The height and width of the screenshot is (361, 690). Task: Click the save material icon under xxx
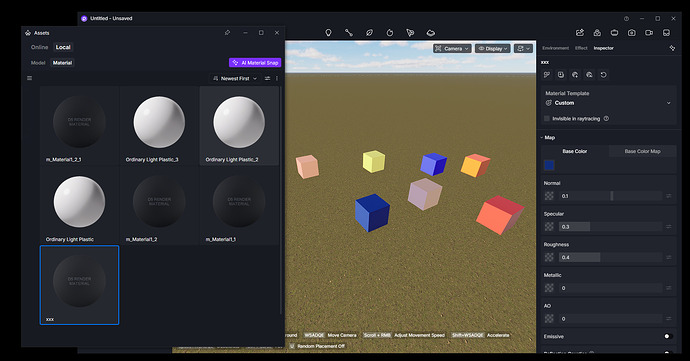point(561,75)
